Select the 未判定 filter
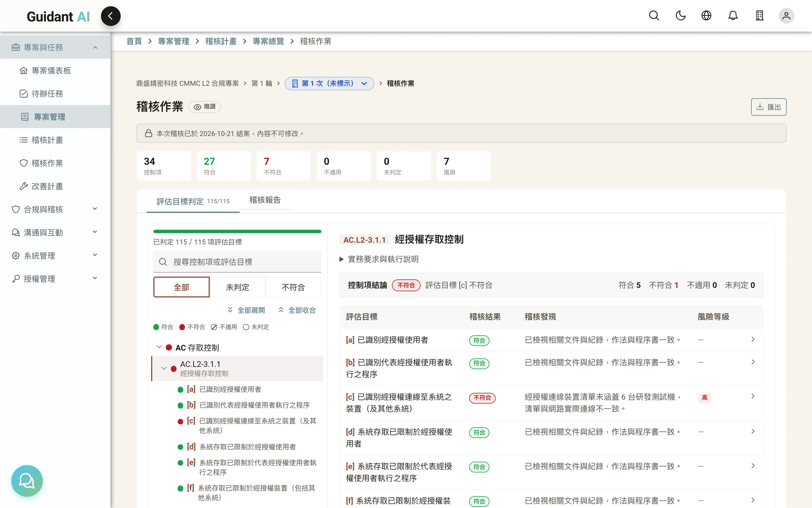The image size is (812, 508). coord(238,287)
